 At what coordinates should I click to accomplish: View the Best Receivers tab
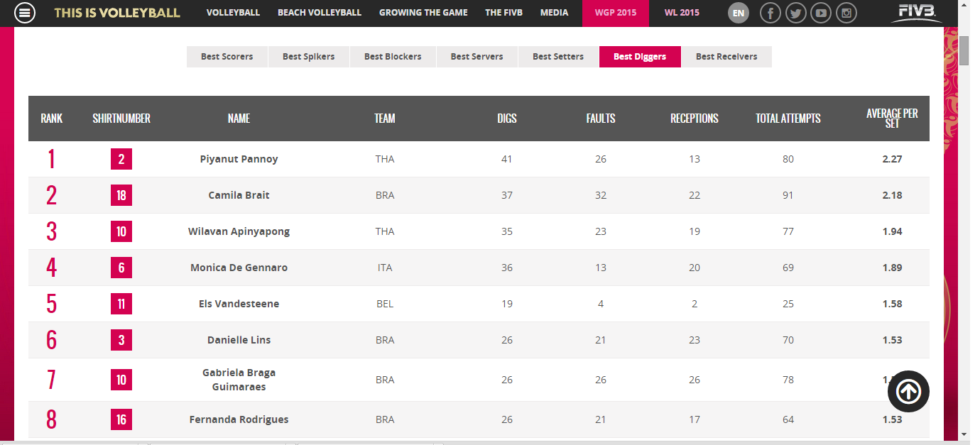coord(726,57)
